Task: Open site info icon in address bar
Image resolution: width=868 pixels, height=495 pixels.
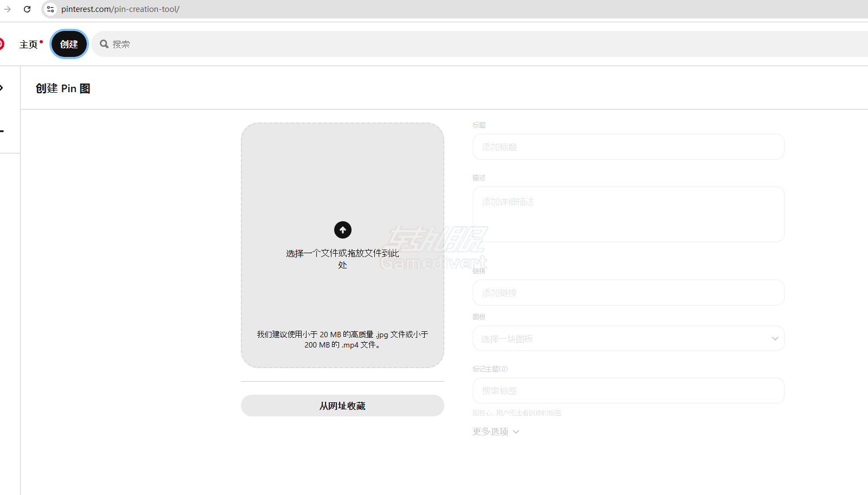Action: pyautogui.click(x=50, y=9)
